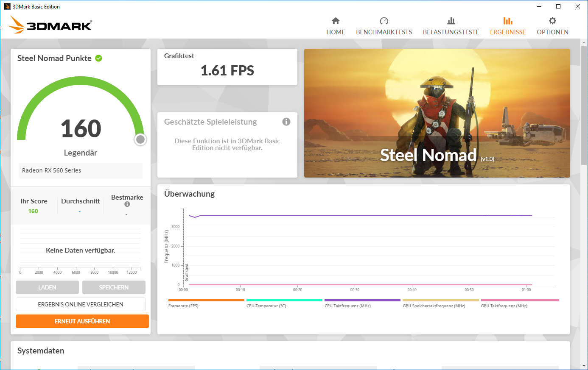Screen dimensions: 588x370
Task: Click the scrollbar up arrow
Action: [584, 42]
